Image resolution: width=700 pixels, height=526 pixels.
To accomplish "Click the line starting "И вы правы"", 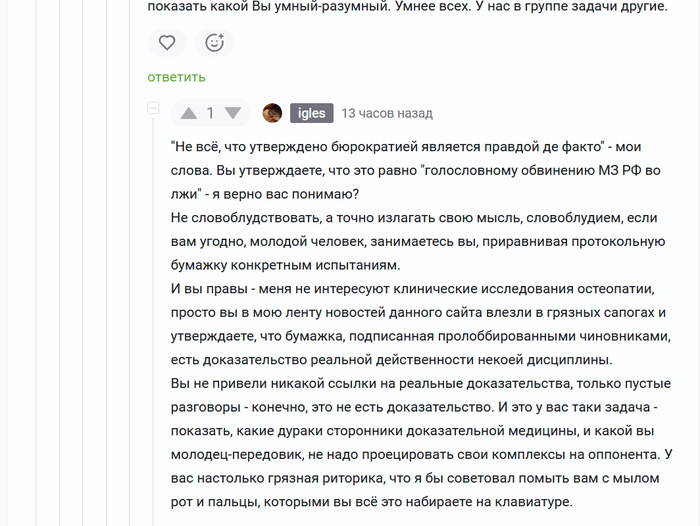I will pos(400,289).
